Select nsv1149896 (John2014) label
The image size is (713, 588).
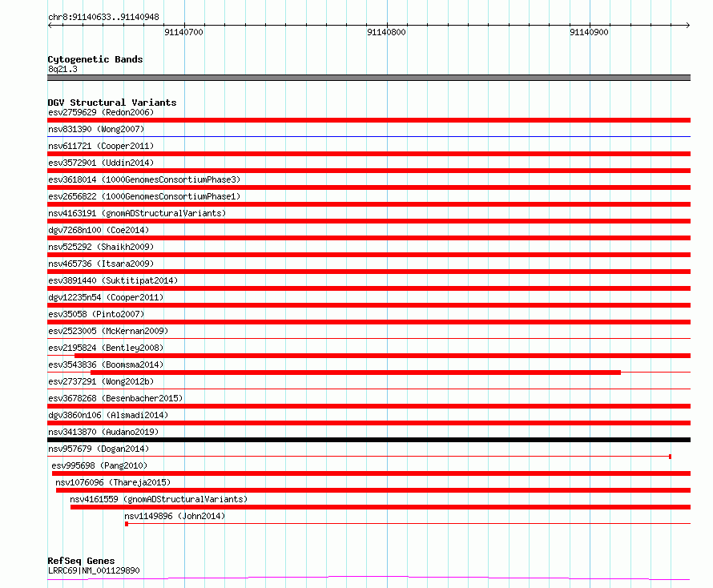pos(175,516)
